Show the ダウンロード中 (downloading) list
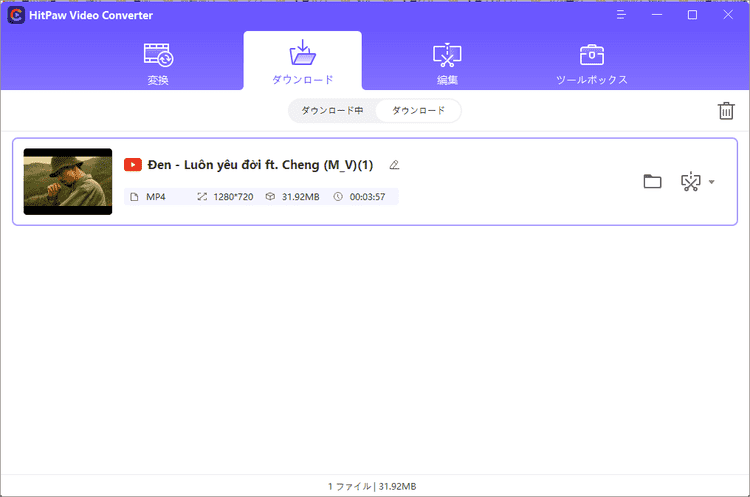Viewport: 750px width, 497px height. [332, 110]
